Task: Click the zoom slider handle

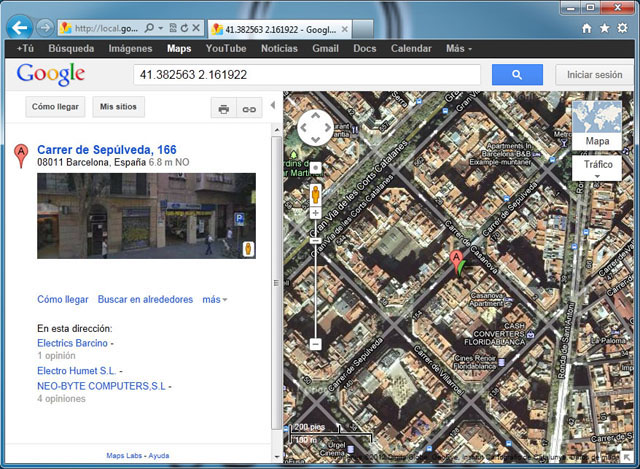Action: pos(316,241)
